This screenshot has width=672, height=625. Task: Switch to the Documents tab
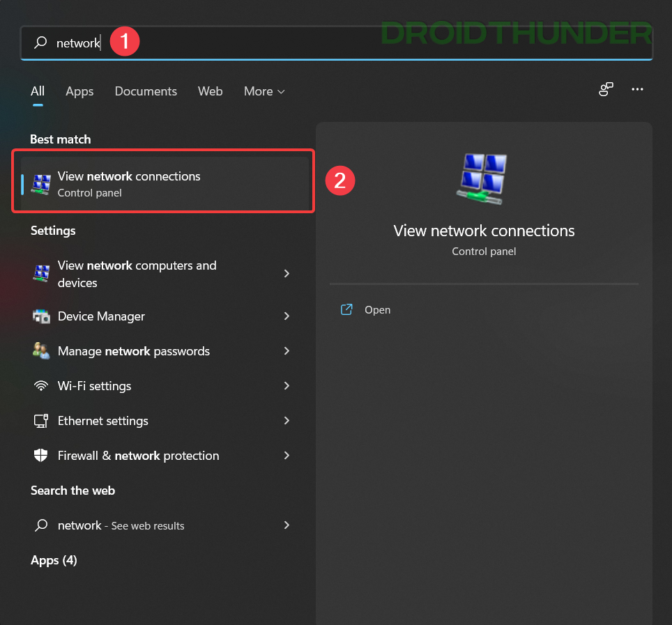click(146, 91)
